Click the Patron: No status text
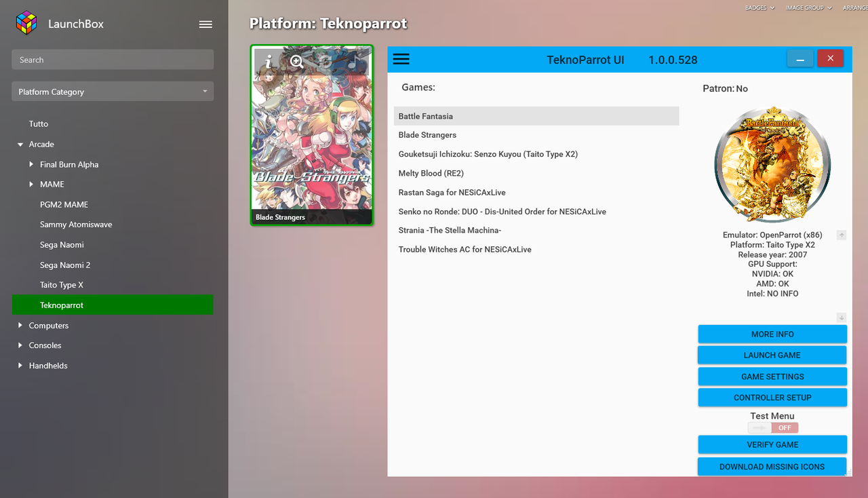This screenshot has height=498, width=868. pyautogui.click(x=725, y=88)
